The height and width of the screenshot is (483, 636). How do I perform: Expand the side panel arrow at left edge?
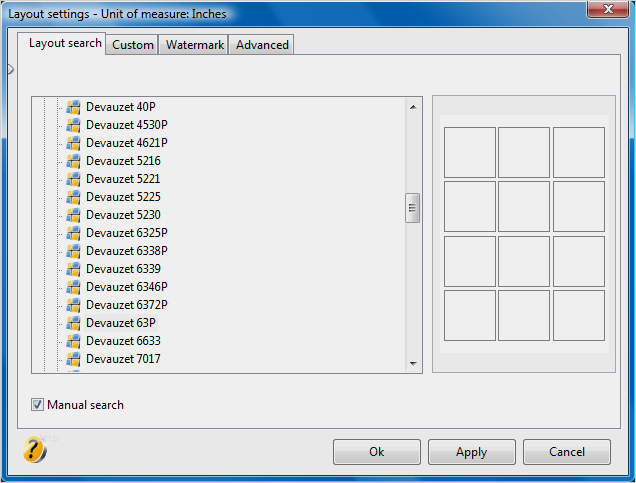tap(10, 69)
